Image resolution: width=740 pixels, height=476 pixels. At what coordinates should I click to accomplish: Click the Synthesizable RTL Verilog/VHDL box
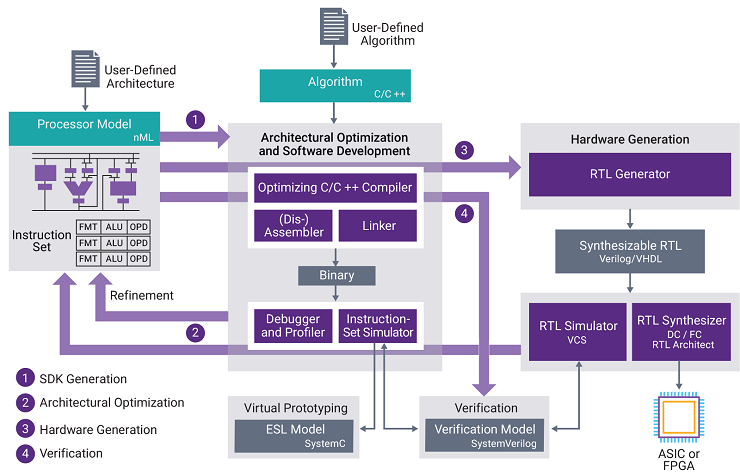click(628, 252)
